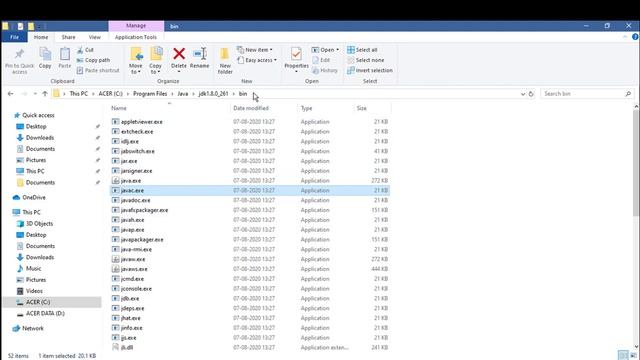Open the Move to menu
640x360 pixels.
click(136, 60)
